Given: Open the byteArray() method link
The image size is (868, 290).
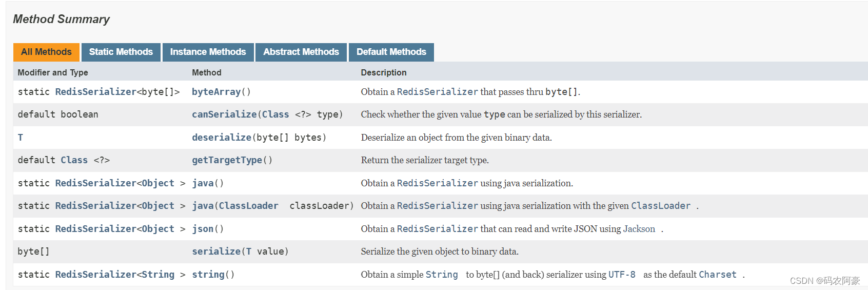Looking at the screenshot, I should 216,92.
